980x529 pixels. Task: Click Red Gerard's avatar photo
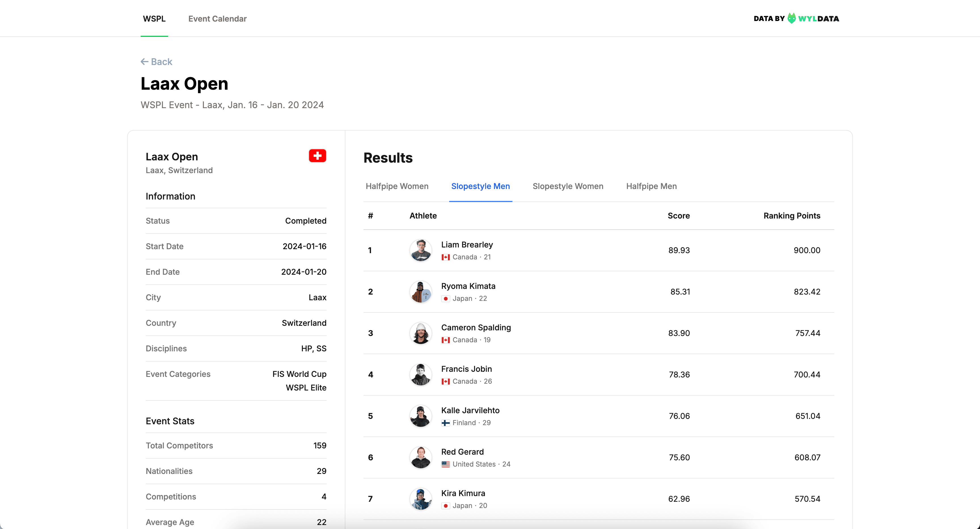coord(420,457)
